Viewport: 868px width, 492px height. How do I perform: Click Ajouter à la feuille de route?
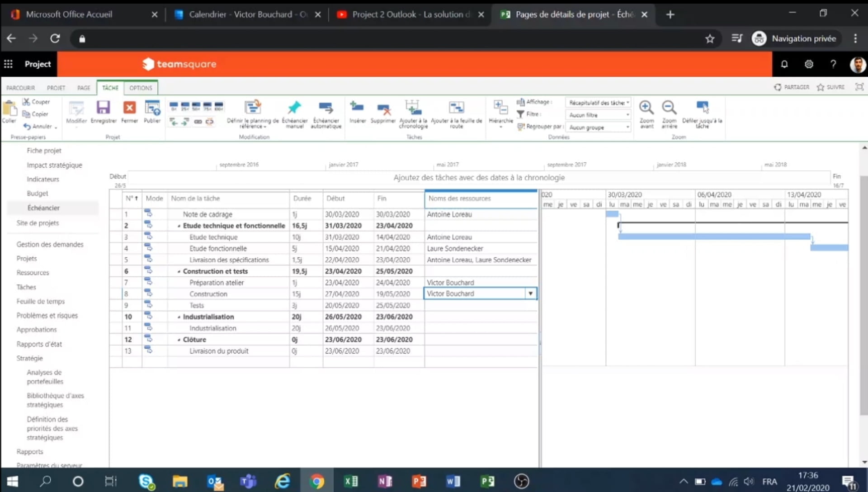[457, 114]
